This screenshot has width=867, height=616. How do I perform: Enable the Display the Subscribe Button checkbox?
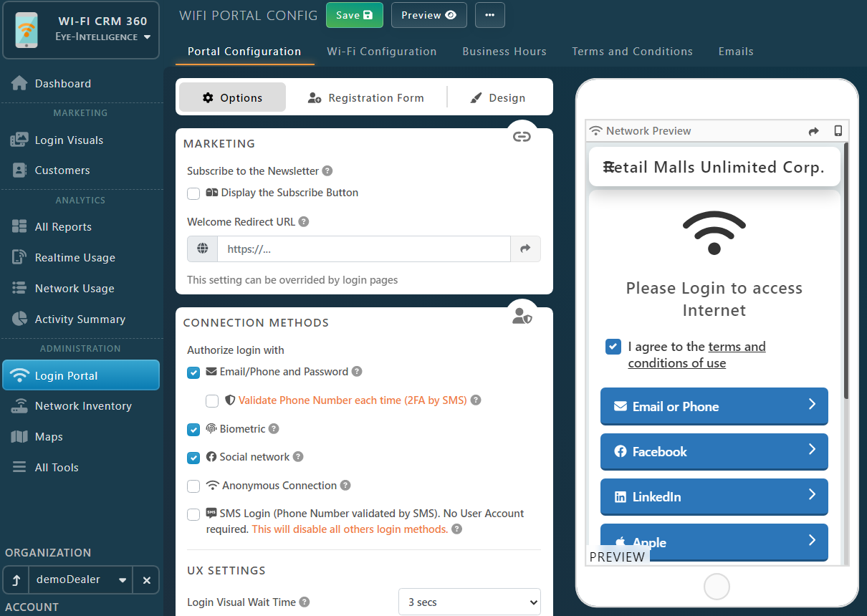click(193, 193)
